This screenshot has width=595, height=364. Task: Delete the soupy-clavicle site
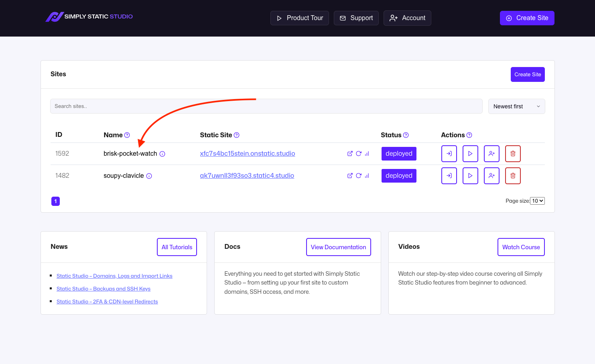513,176
